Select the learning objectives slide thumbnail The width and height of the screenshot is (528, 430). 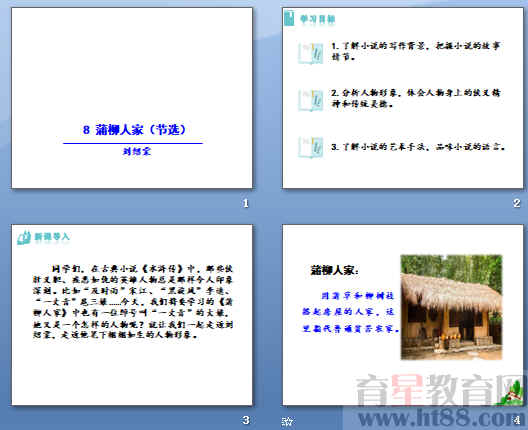[403, 98]
